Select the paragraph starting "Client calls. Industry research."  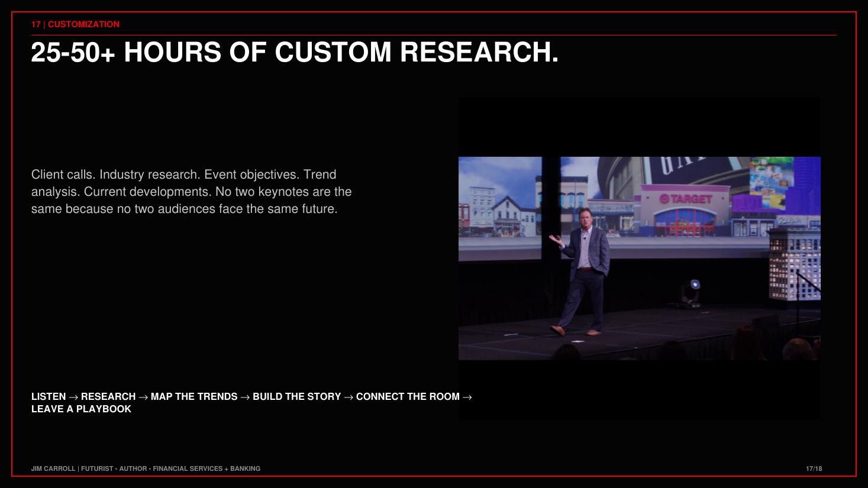192,192
